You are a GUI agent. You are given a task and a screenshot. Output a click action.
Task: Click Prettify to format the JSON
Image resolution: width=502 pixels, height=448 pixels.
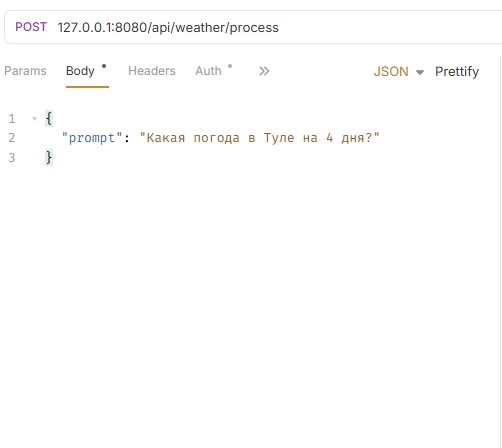click(457, 71)
